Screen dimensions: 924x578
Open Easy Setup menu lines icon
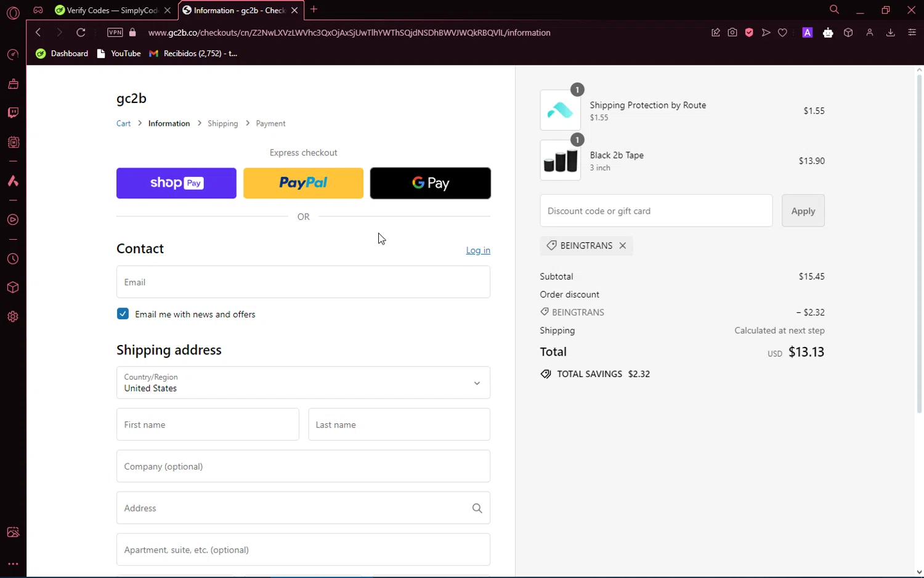pos(912,33)
